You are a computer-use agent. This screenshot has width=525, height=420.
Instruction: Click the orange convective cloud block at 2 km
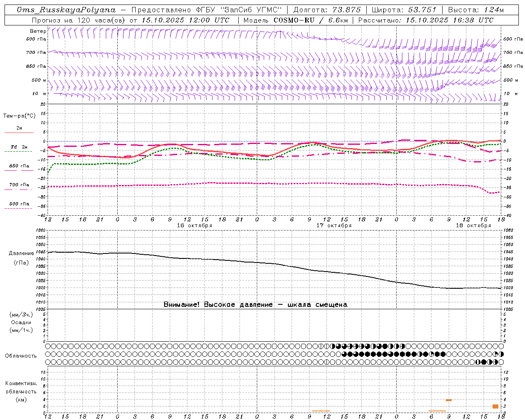[495, 406]
